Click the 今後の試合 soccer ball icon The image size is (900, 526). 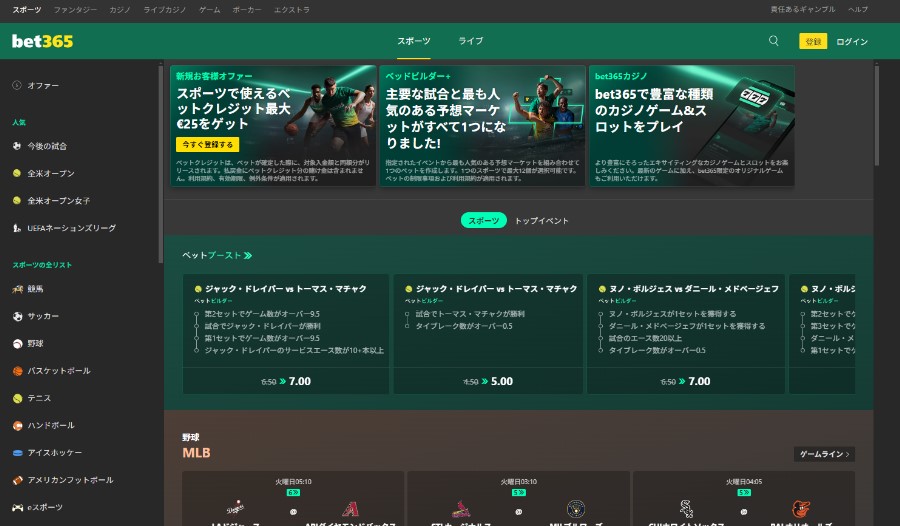pos(17,146)
